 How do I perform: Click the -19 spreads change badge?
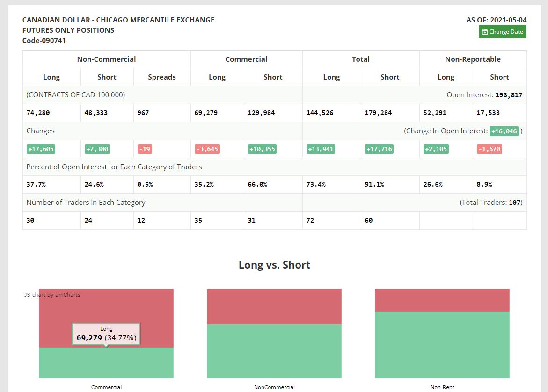coord(145,149)
